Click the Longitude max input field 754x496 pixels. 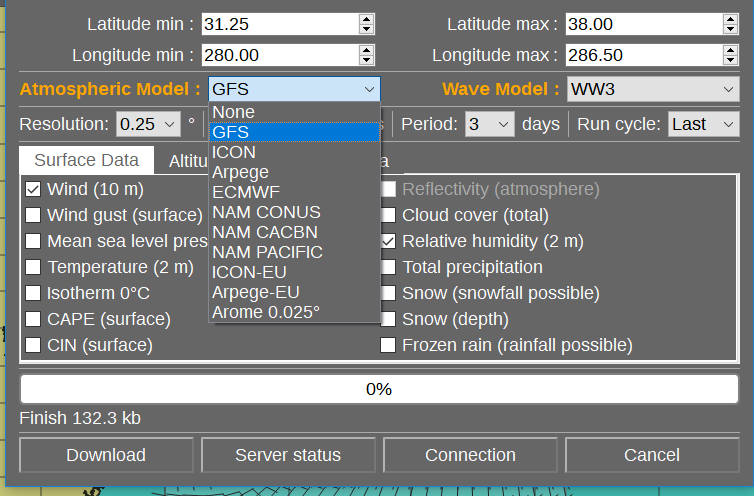(x=644, y=55)
